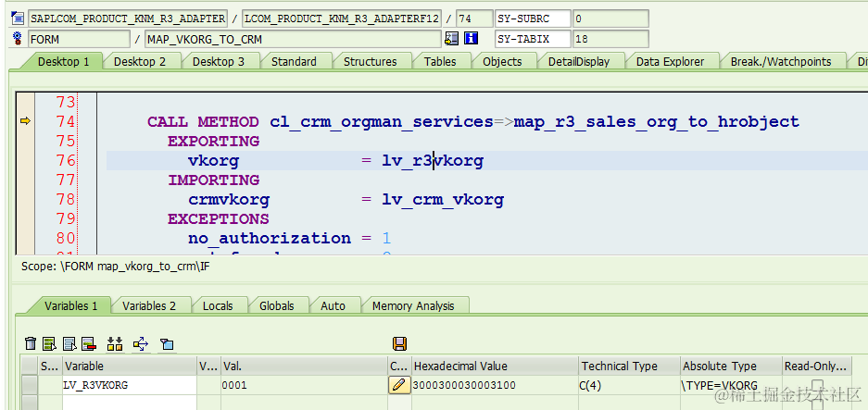This screenshot has width=868, height=410.
Task: Click the SY-TABIX label field
Action: (533, 39)
